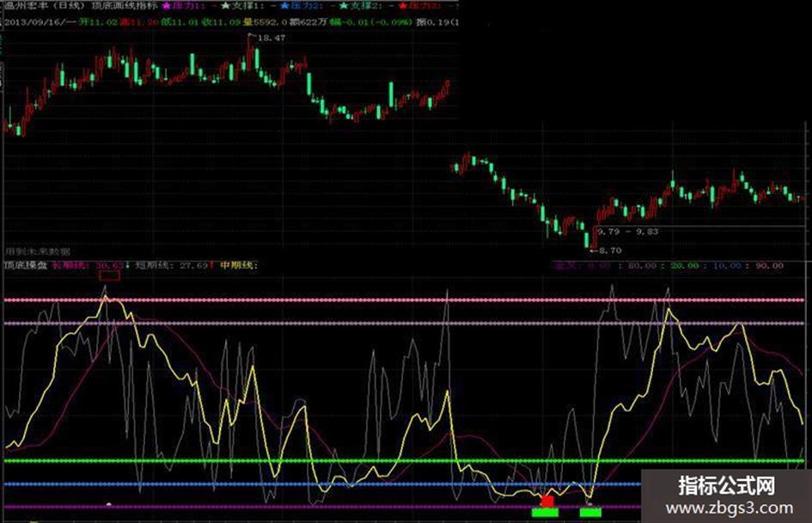The width and height of the screenshot is (812, 523).
Task: Click the date 2013/09/16 in the header
Action: pyautogui.click(x=33, y=22)
